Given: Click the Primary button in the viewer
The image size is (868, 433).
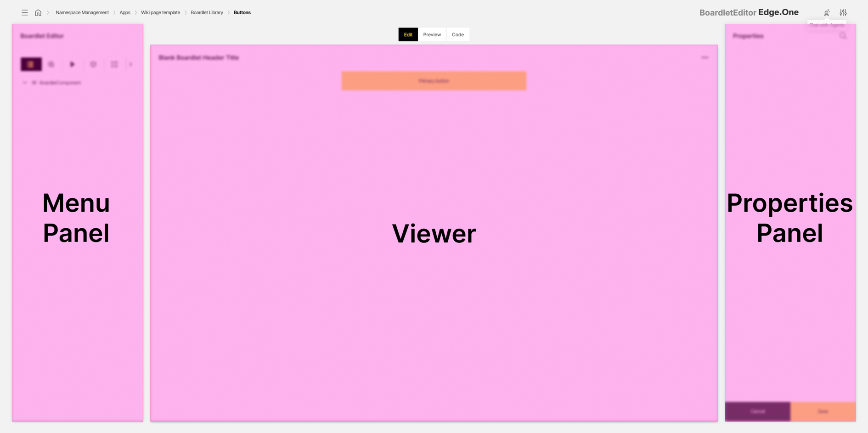Looking at the screenshot, I should pyautogui.click(x=434, y=81).
